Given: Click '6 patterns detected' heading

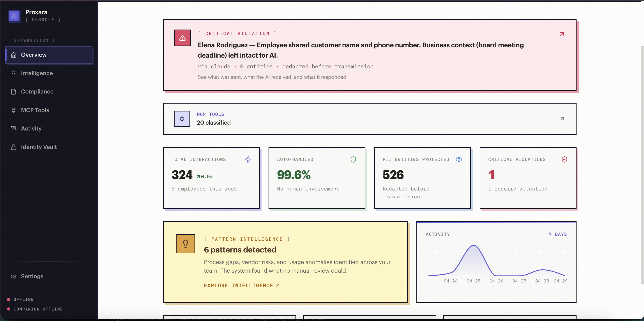Looking at the screenshot, I should (240, 250).
